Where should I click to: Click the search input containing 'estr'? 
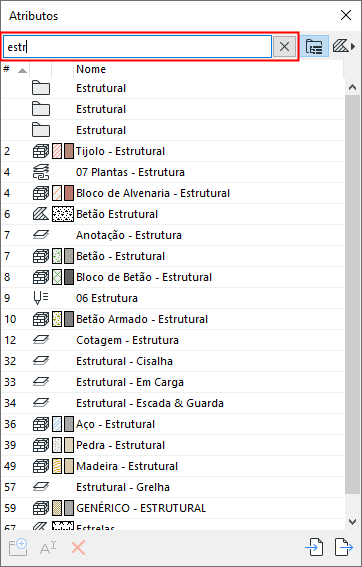pyautogui.click(x=137, y=46)
